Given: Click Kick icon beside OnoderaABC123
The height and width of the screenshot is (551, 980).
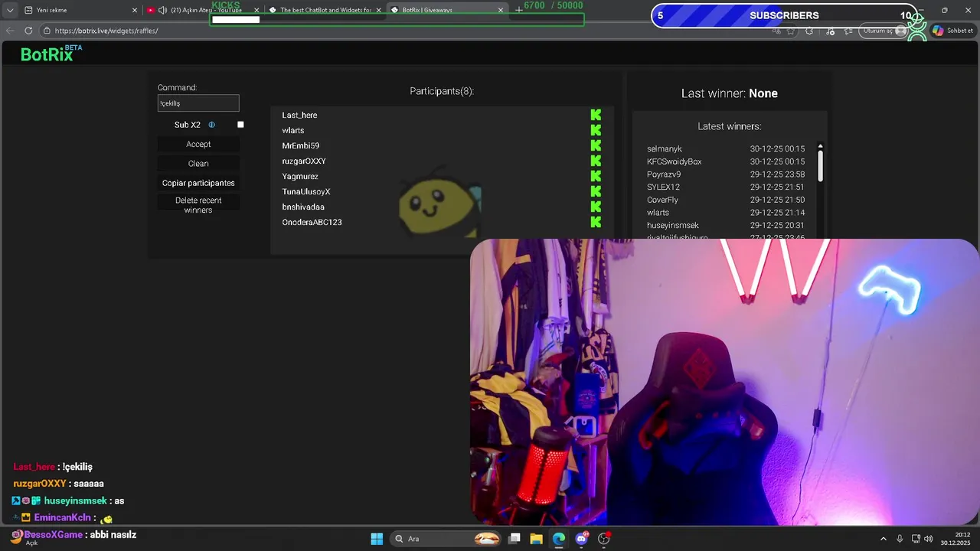Looking at the screenshot, I should click(x=596, y=222).
